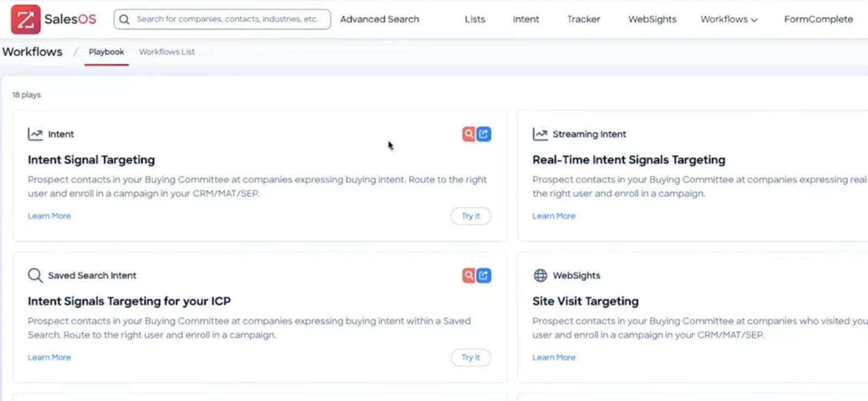Screen dimensions: 868x401
Task: Switch to the Workflows List tab
Action: 167,52
